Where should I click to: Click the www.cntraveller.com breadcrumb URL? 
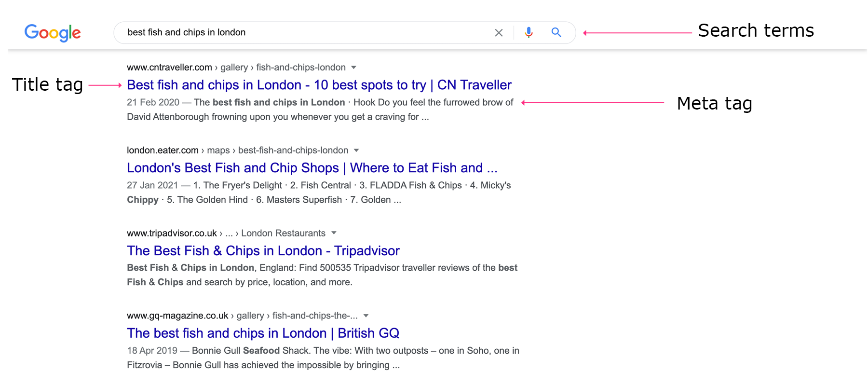(x=169, y=68)
